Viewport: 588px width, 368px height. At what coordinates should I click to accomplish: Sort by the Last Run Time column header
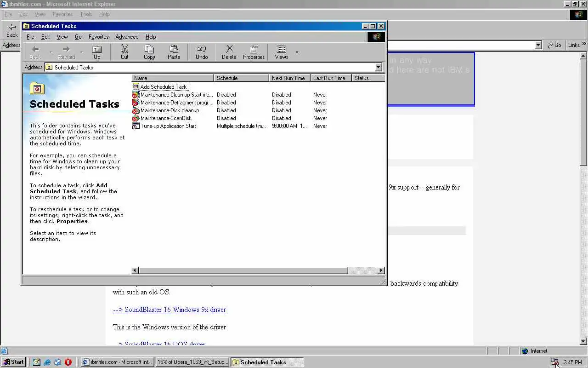(331, 78)
